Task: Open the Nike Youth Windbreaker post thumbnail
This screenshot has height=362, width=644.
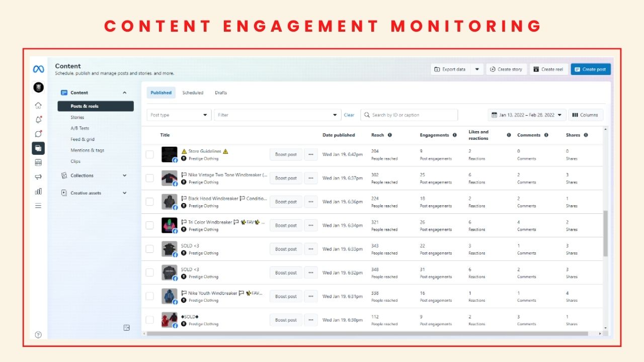Action: click(x=170, y=296)
